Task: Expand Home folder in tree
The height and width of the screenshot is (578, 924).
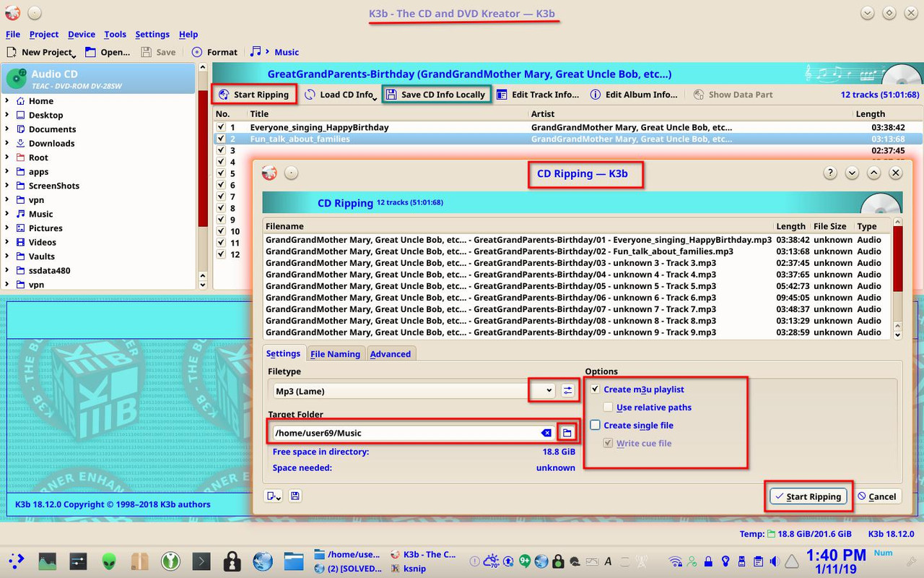Action: tap(7, 101)
